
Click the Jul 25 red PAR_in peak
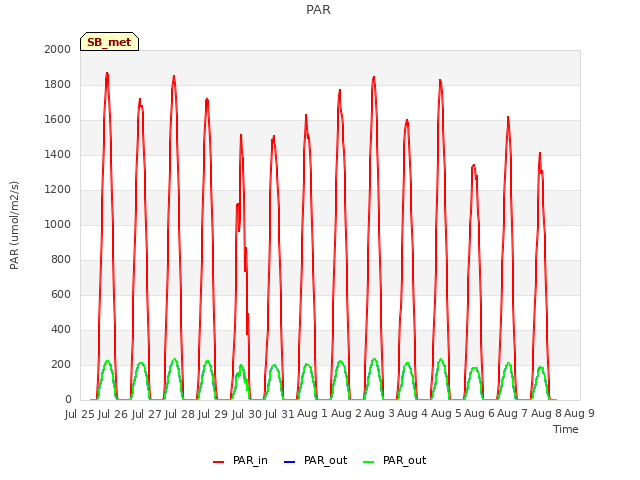point(107,74)
